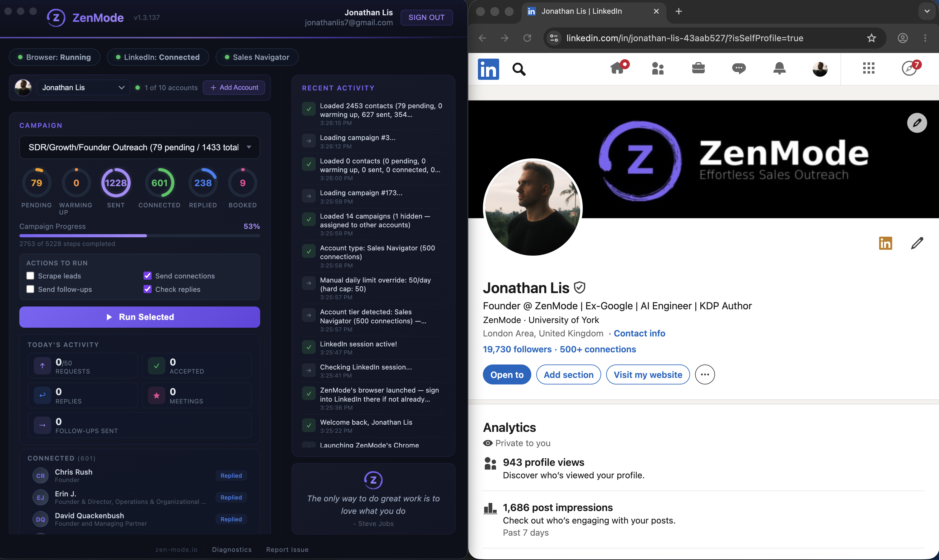
Task: Select Erin J. in connected list
Action: 140,497
